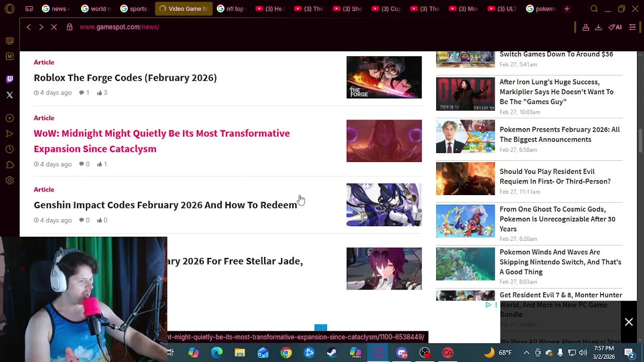Viewport: 644px width, 362px height.
Task: Open GX Corner gamepad icon
Action: click(x=29, y=9)
